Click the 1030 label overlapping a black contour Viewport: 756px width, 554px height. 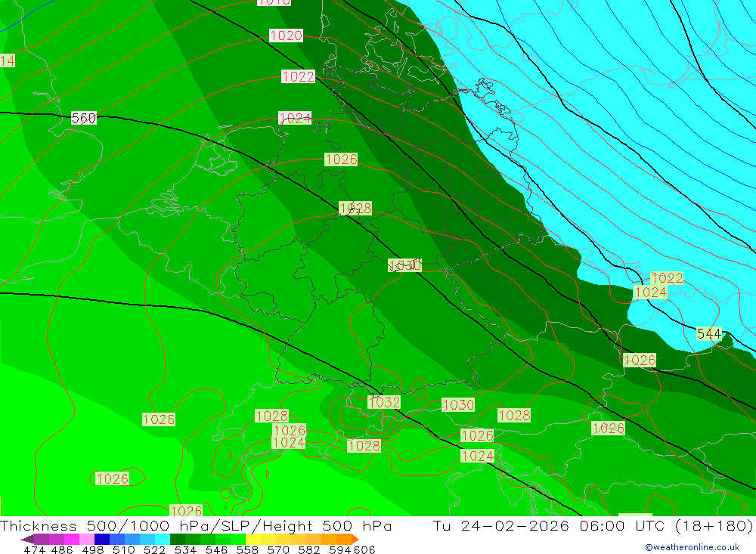[x=405, y=265]
